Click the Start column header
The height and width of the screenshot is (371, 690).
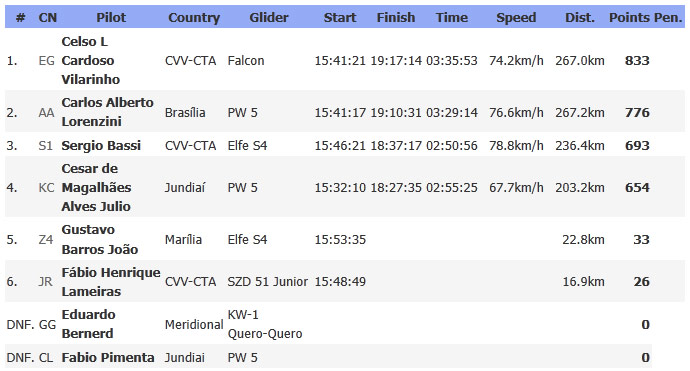tap(340, 17)
